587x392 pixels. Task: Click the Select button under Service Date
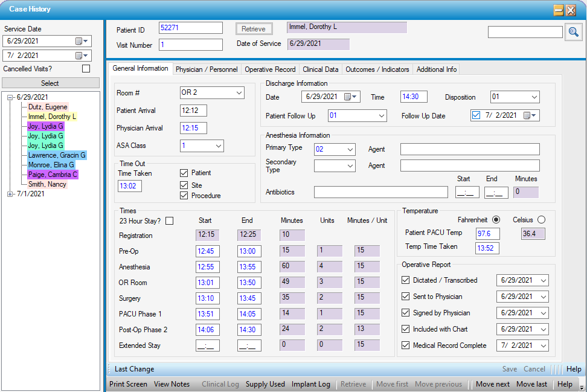click(x=50, y=83)
